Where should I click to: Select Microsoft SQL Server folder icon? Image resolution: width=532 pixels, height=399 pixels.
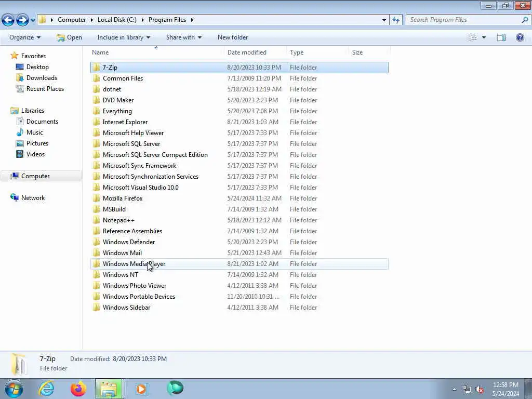[x=96, y=143]
